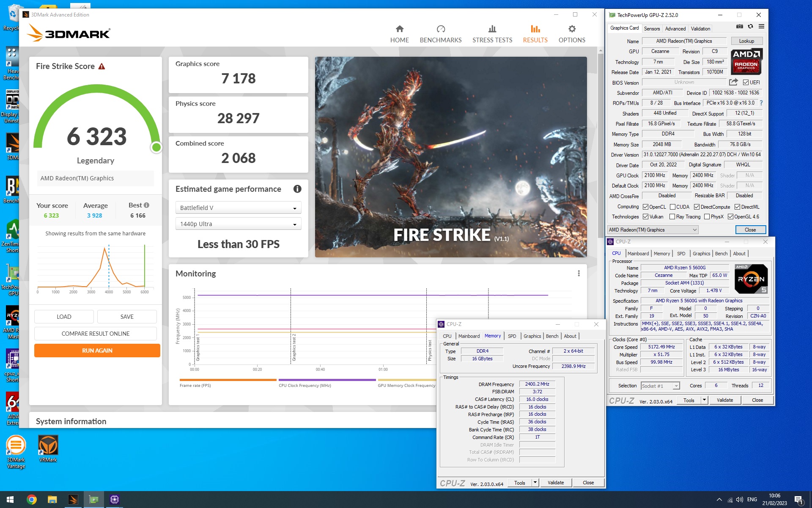Switch to the Validation tab in GPU-Z
This screenshot has width=812, height=508.
pos(700,29)
